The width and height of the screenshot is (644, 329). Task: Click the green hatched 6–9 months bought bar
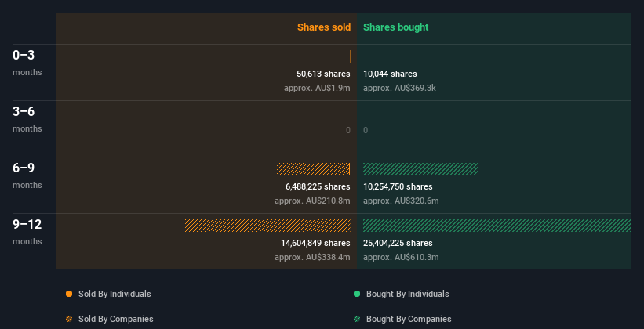pyautogui.click(x=420, y=169)
